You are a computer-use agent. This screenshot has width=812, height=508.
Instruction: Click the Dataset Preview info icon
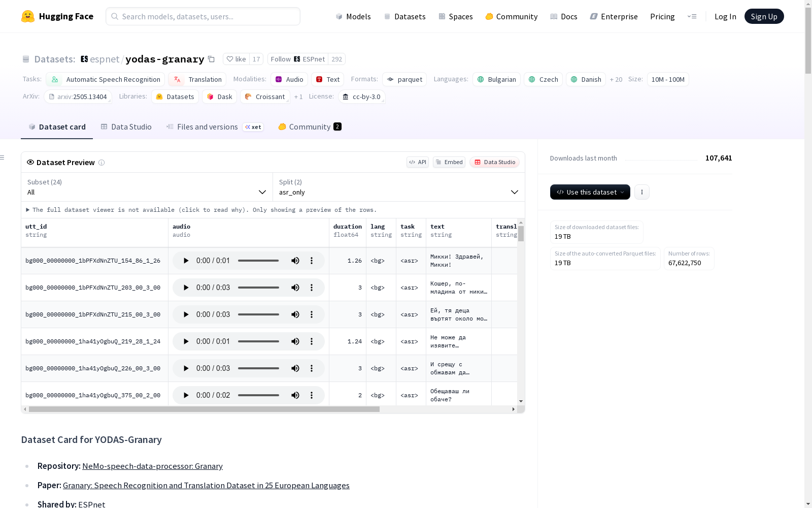(x=101, y=163)
